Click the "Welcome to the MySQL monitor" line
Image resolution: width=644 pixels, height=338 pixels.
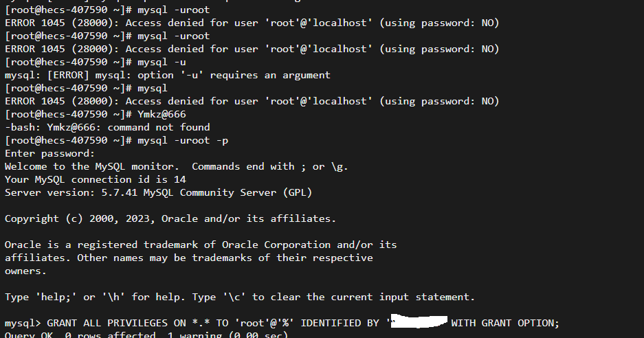pyautogui.click(x=177, y=167)
